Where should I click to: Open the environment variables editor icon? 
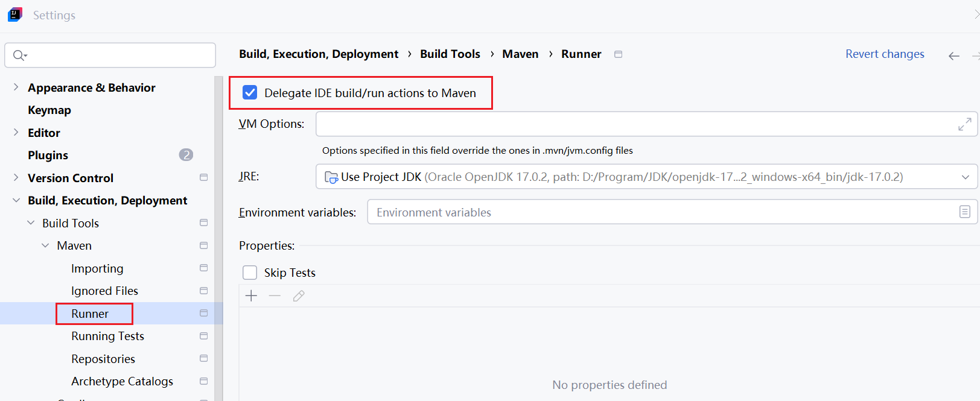(964, 212)
